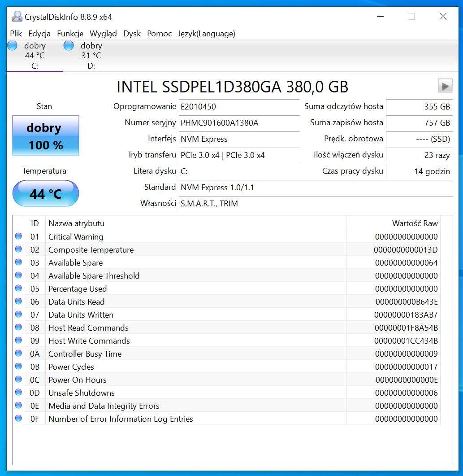
Task: Click the next disk arrow button
Action: tap(445, 86)
